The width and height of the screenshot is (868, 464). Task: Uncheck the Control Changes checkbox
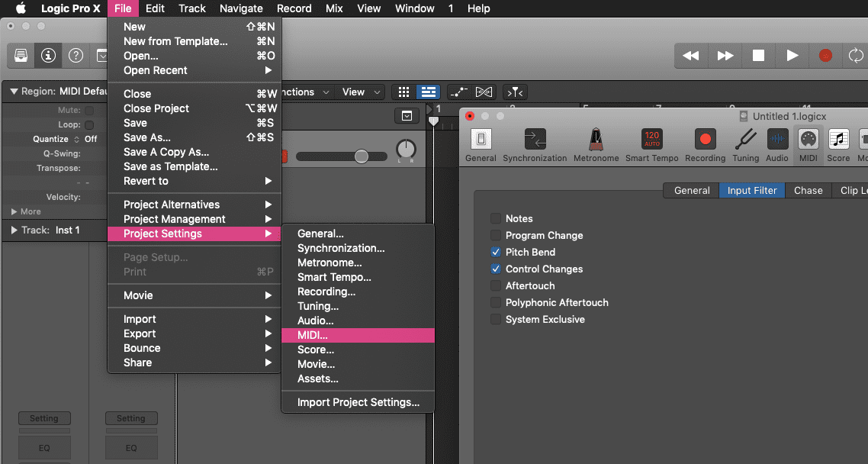(496, 269)
